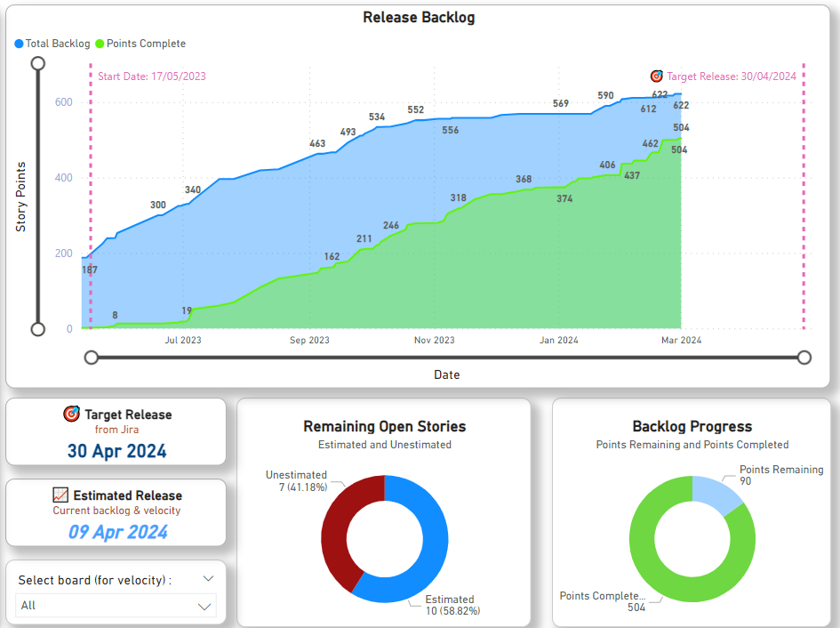Image resolution: width=840 pixels, height=628 pixels.
Task: Click the Current backlog & velocity subtitle
Action: tap(116, 511)
